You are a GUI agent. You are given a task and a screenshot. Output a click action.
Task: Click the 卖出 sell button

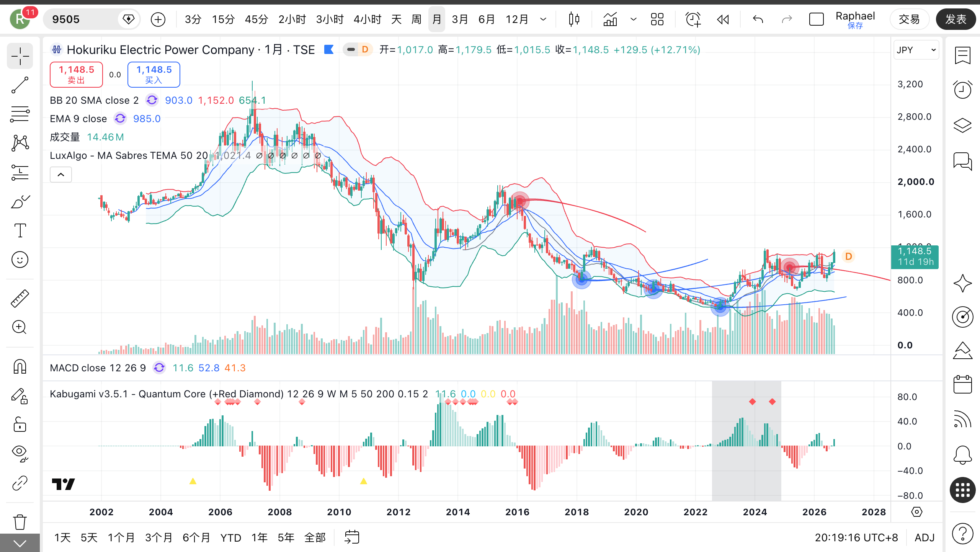click(76, 75)
